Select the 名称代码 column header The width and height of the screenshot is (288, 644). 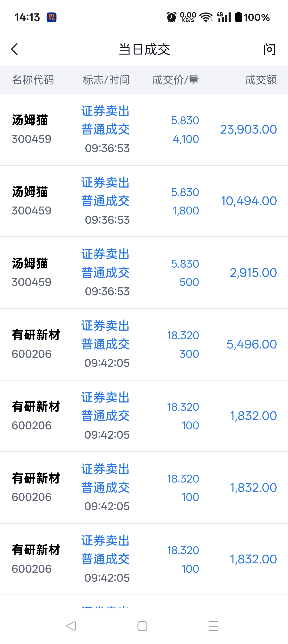33,80
